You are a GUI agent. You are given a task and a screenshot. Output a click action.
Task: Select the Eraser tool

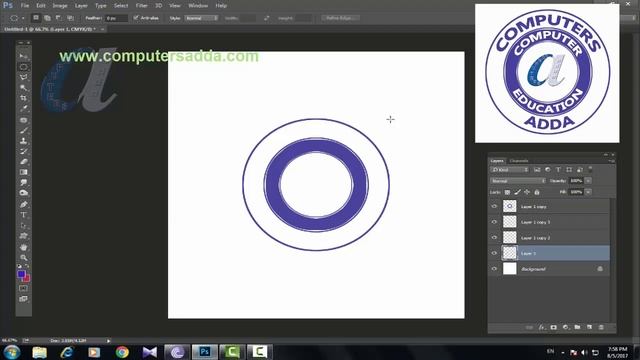[23, 162]
